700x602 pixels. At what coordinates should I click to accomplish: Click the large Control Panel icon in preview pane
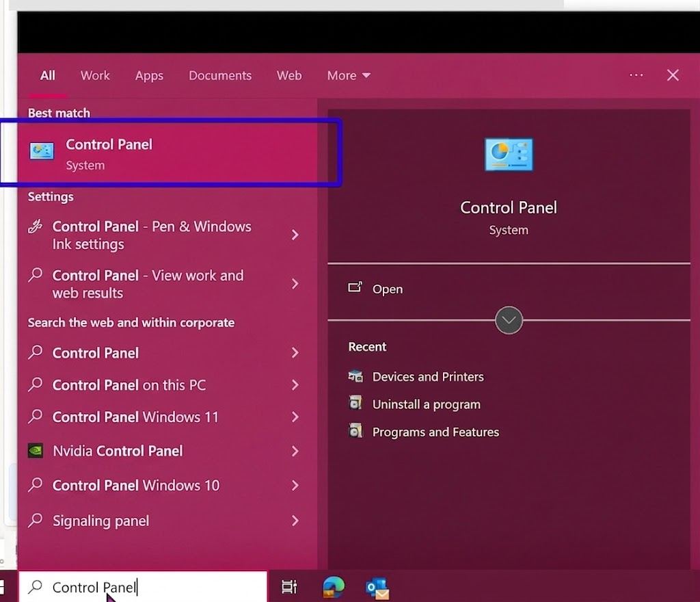[509, 155]
